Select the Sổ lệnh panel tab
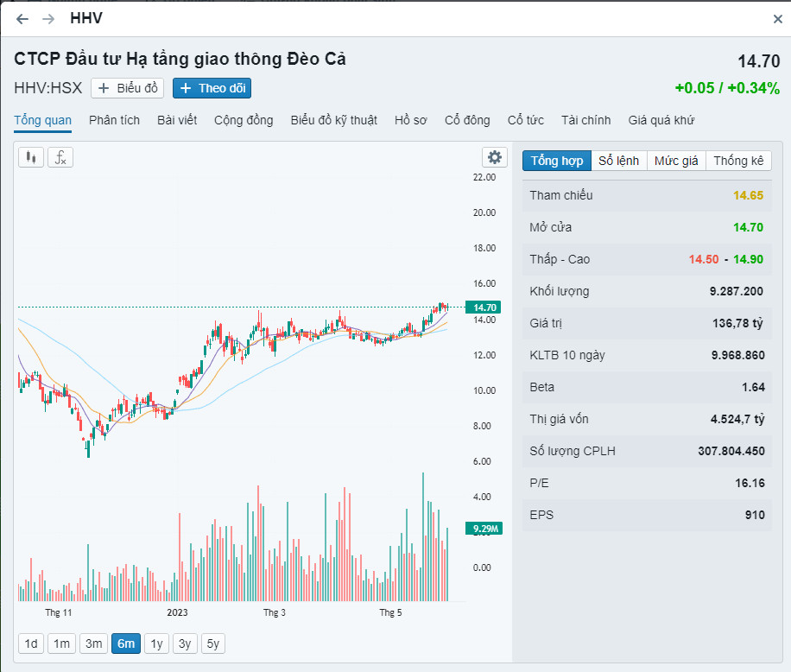The height and width of the screenshot is (672, 791). point(619,161)
